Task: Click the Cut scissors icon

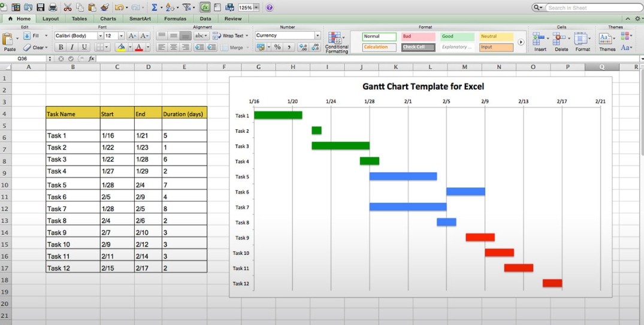Action: (68, 7)
